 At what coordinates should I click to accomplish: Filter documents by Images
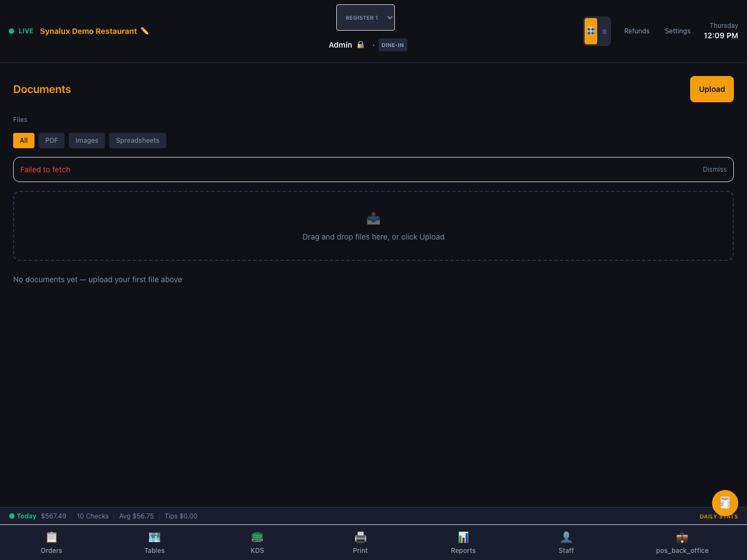coord(87,141)
